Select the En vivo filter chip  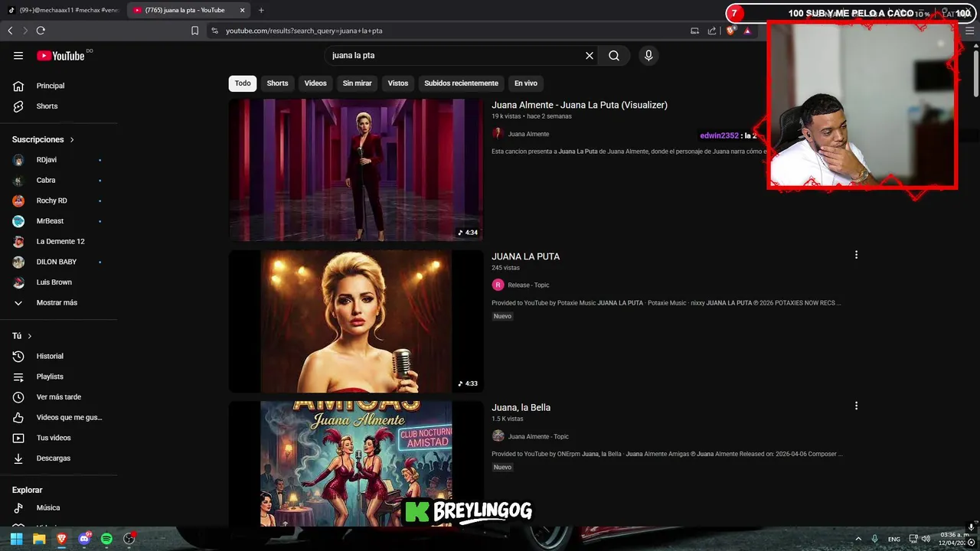[x=525, y=83]
